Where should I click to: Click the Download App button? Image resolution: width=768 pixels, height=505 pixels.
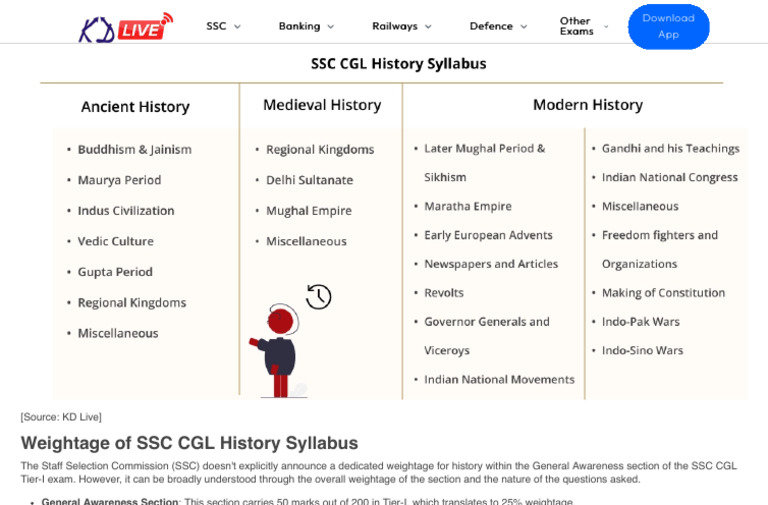[669, 26]
